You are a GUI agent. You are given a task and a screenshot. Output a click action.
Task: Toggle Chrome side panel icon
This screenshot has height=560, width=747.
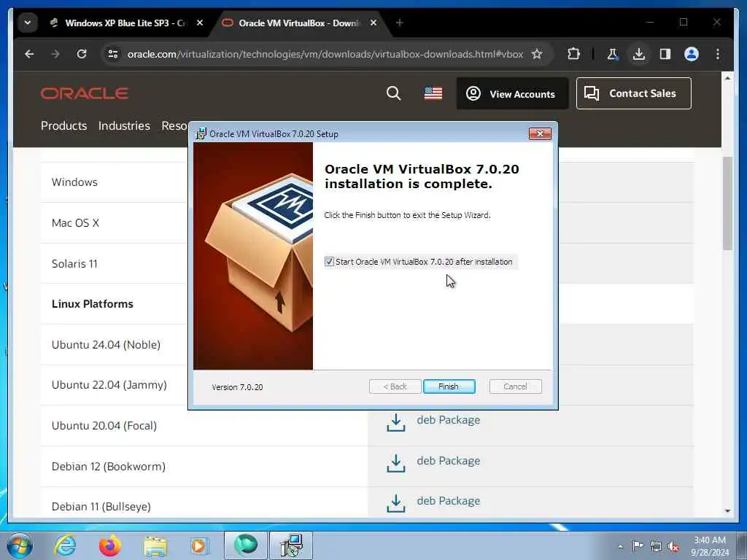coord(665,54)
